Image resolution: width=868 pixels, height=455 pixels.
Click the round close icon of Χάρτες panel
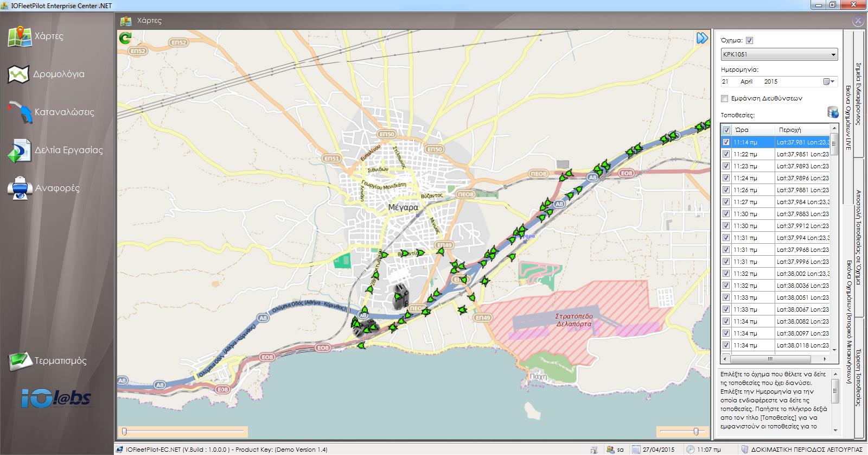(x=858, y=21)
